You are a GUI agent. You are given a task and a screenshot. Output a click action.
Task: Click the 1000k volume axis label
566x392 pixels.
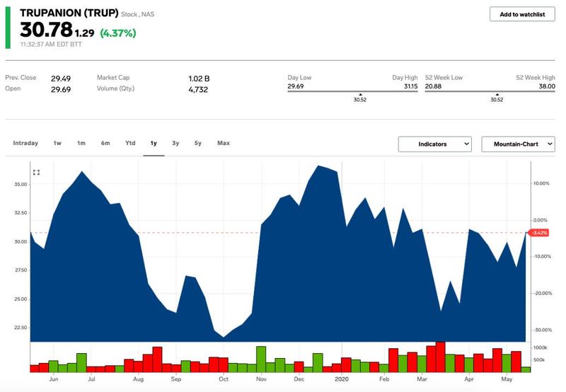541,347
